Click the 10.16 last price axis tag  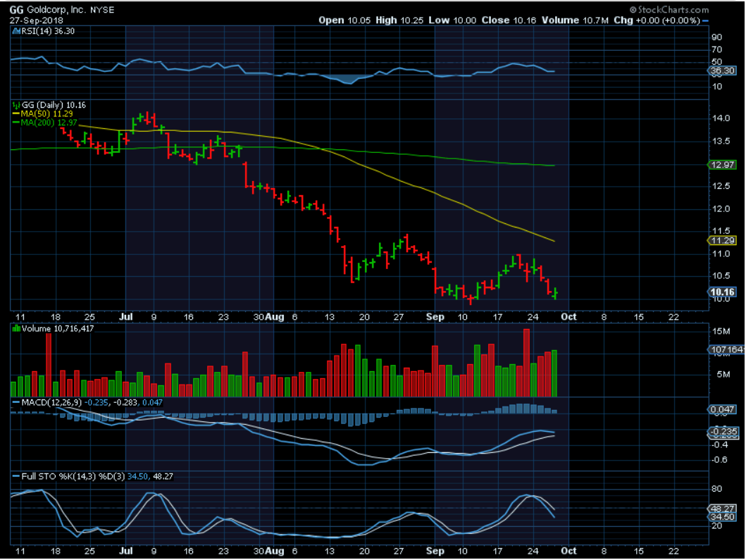tap(722, 292)
